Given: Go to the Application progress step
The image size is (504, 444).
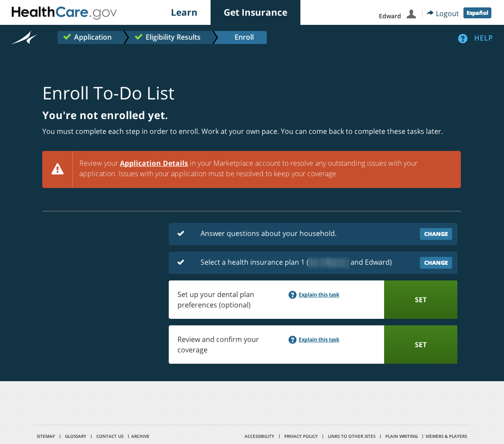Looking at the screenshot, I should [90, 38].
